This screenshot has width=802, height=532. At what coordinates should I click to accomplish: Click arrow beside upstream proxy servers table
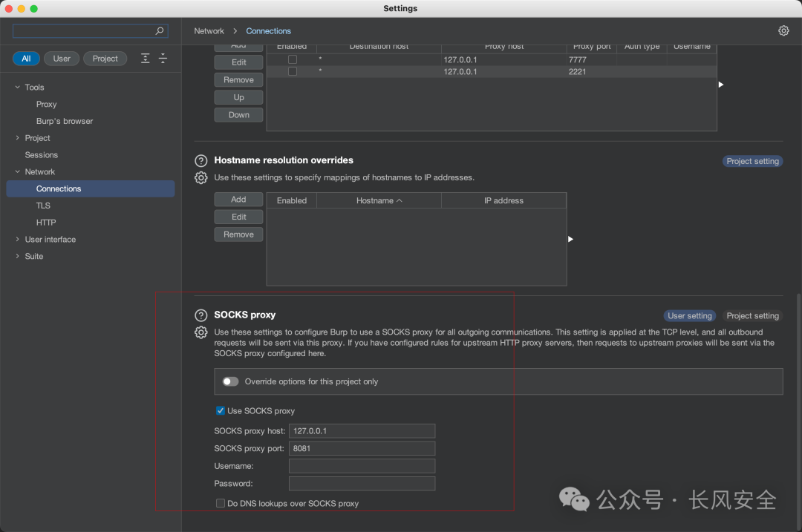coord(720,85)
